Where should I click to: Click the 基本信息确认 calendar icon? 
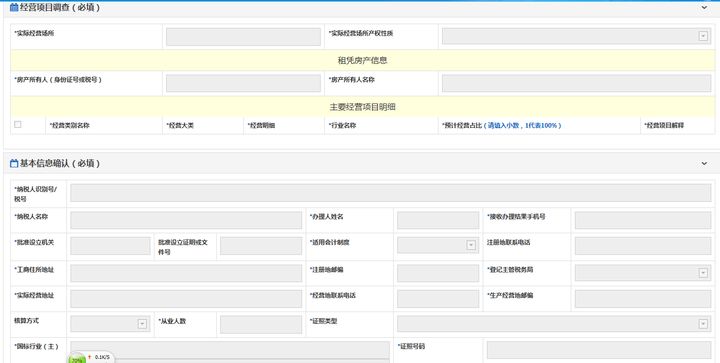pyautogui.click(x=14, y=163)
